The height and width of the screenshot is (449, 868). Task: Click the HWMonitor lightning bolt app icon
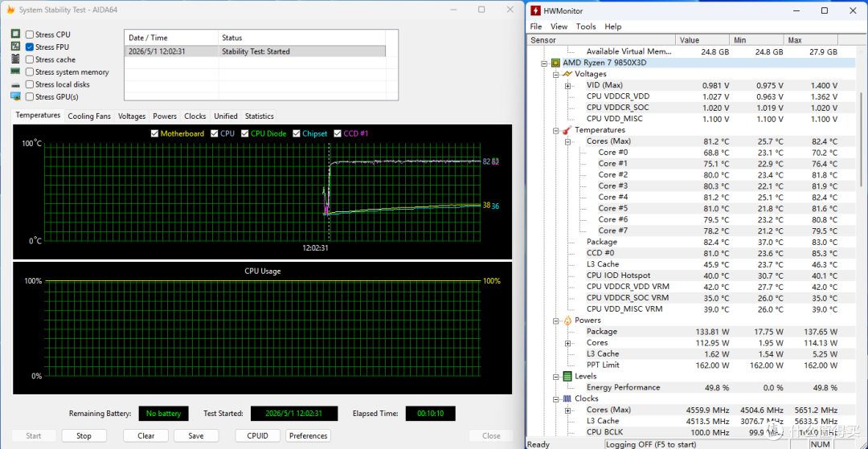pyautogui.click(x=536, y=10)
